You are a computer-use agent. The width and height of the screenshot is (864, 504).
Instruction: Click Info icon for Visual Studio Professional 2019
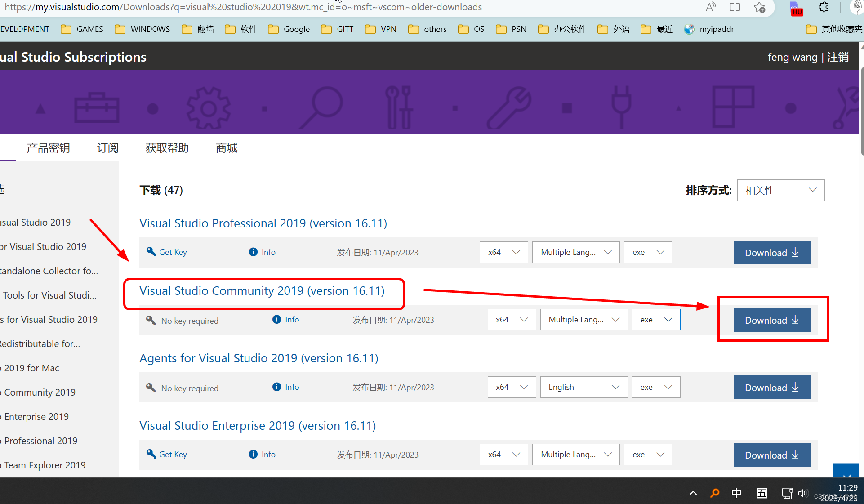(x=253, y=252)
